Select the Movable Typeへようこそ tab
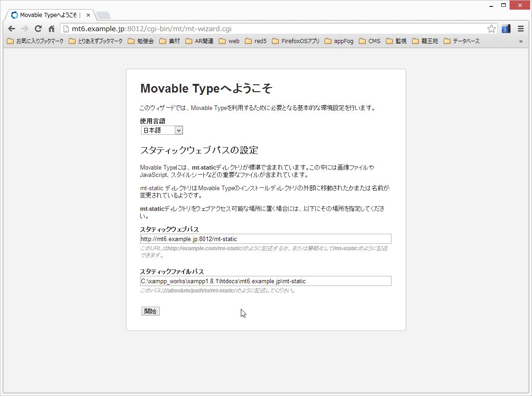Image resolution: width=532 pixels, height=396 pixels. 49,15
